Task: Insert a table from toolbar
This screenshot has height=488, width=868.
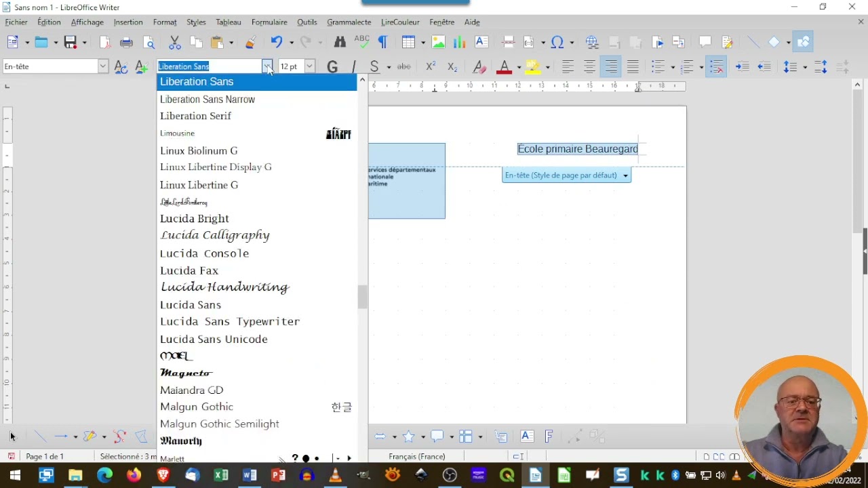Action: pyautogui.click(x=408, y=42)
